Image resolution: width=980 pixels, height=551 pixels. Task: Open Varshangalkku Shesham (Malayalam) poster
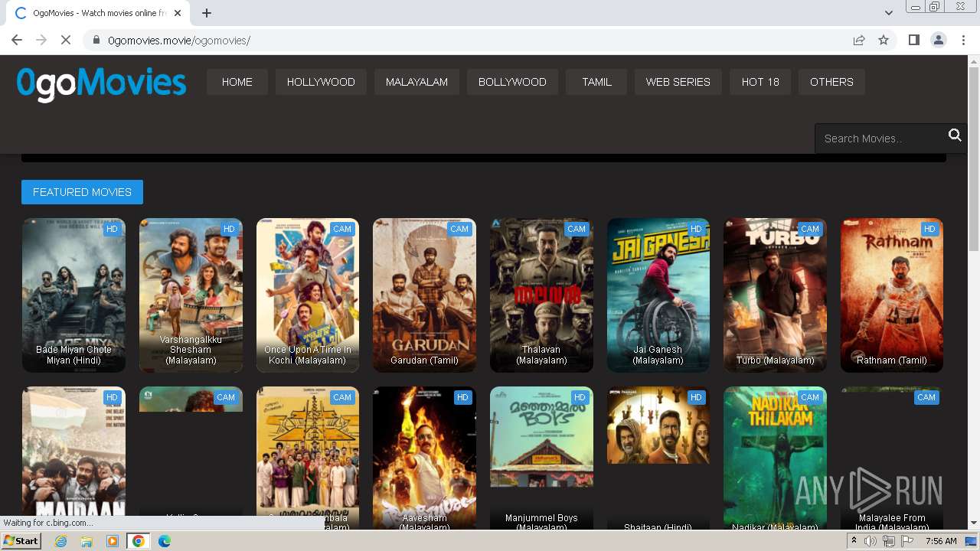tap(191, 295)
